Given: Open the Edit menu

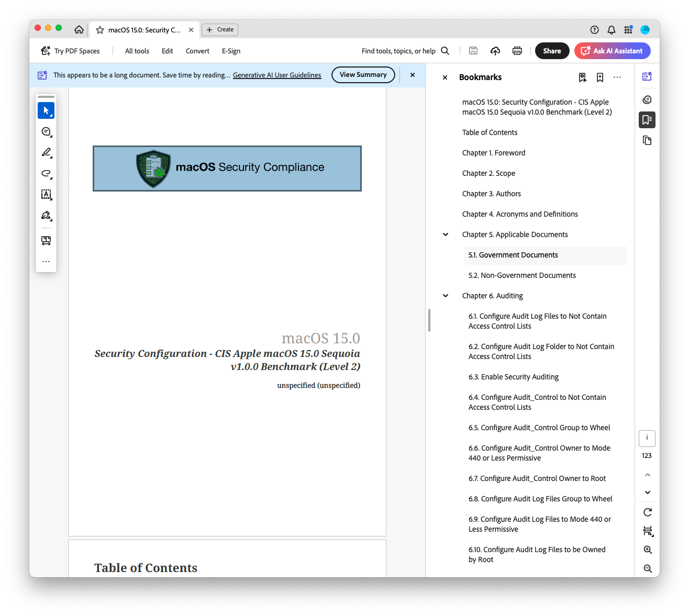Looking at the screenshot, I should 168,51.
